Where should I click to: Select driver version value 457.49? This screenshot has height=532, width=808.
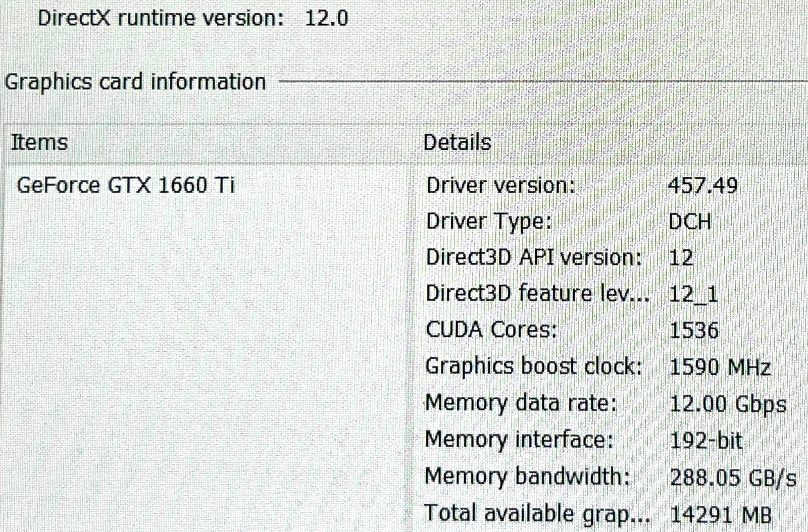[703, 186]
